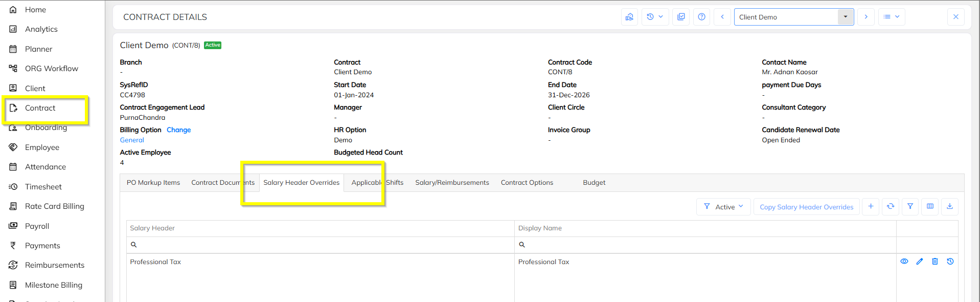Click the Change billing option link
980x302 pixels.
pos(178,130)
